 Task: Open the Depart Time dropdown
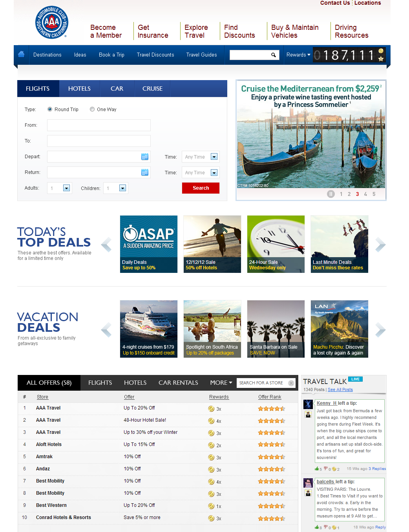(214, 157)
